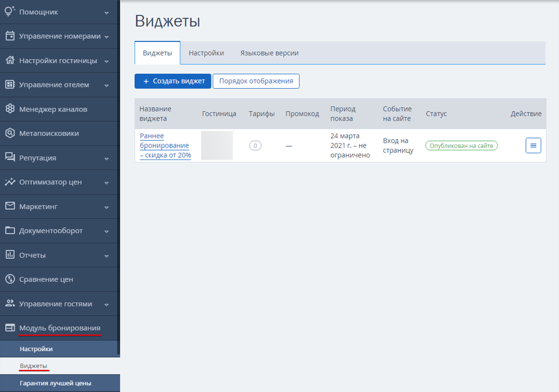Click the hexagon search icon for Метапоисковики
Screen dimensions: 559x392
(x=10, y=133)
